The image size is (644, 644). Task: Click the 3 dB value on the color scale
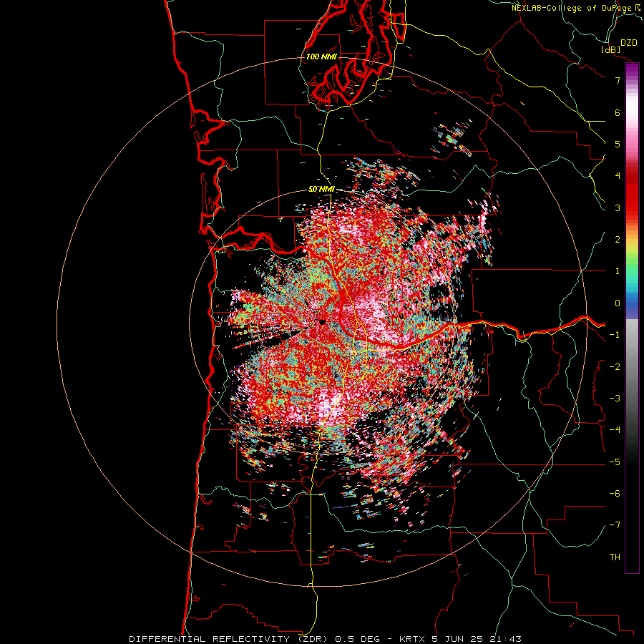point(618,208)
